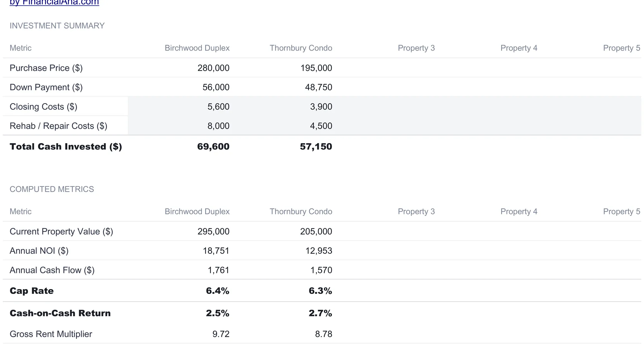Select Thornbury current property value 205,000
Viewport: 644px width, 349px height.
pyautogui.click(x=316, y=231)
